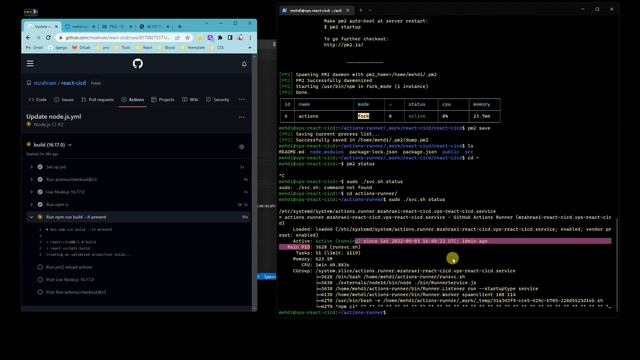This screenshot has width=640, height=360.
Task: Switch to the fourth browser tab
Action: coord(154,27)
